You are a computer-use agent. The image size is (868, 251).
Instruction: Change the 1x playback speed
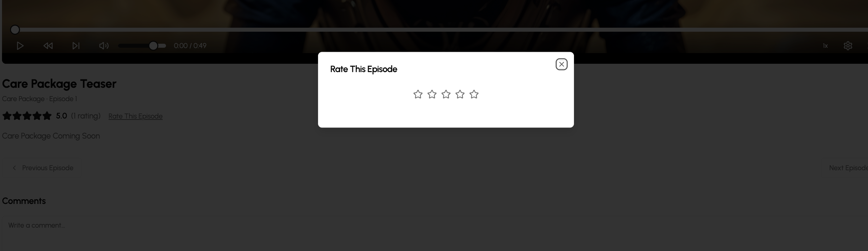(x=825, y=45)
